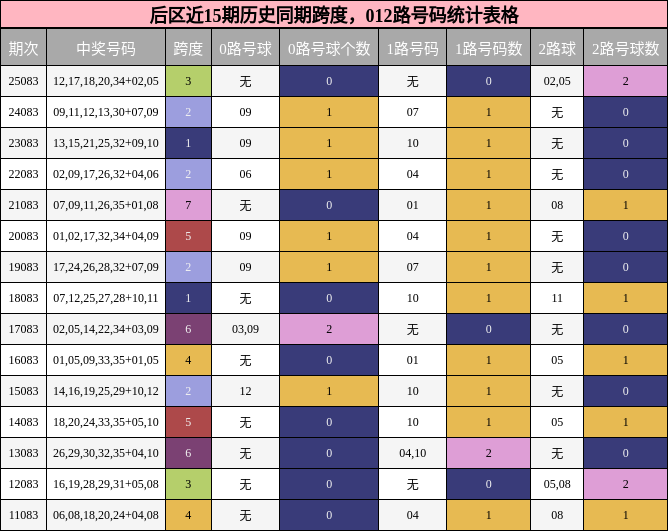Click 0路号球 cell 03,09 in row 17083
This screenshot has width=668, height=531.
tap(245, 329)
